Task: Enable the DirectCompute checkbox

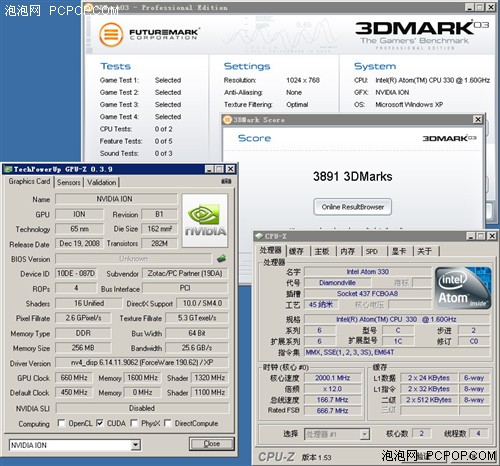Action: pos(168,423)
